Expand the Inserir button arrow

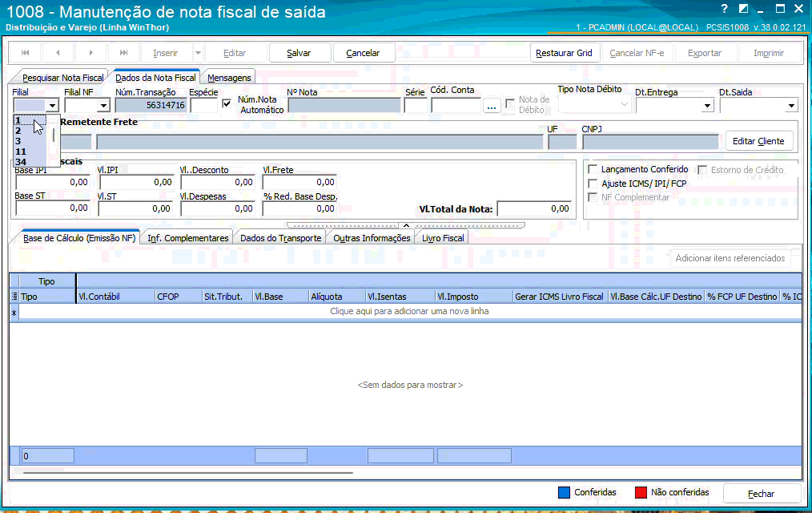coord(198,53)
